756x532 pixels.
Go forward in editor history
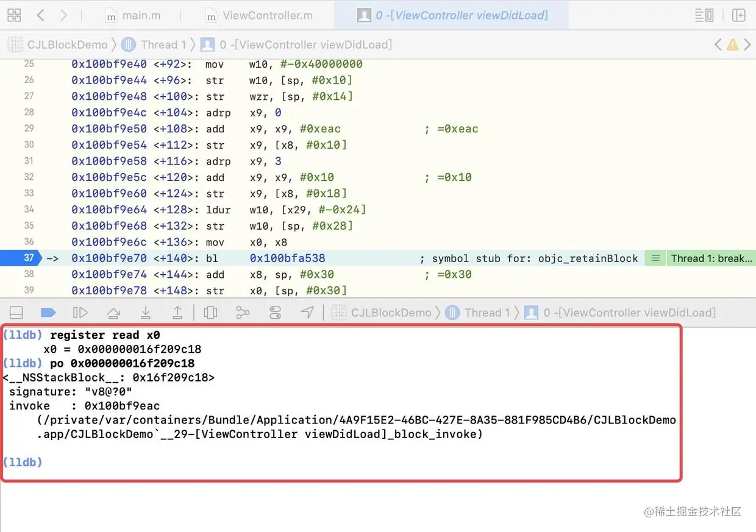point(63,15)
